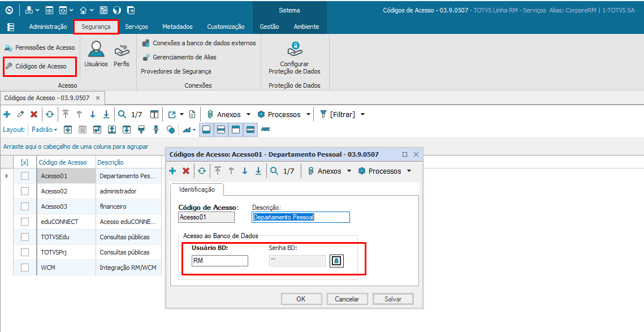Delete record with red X in main toolbar

click(x=34, y=114)
